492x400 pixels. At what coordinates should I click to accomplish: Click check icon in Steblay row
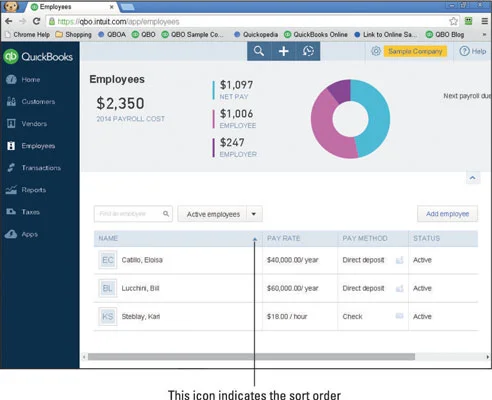399,316
